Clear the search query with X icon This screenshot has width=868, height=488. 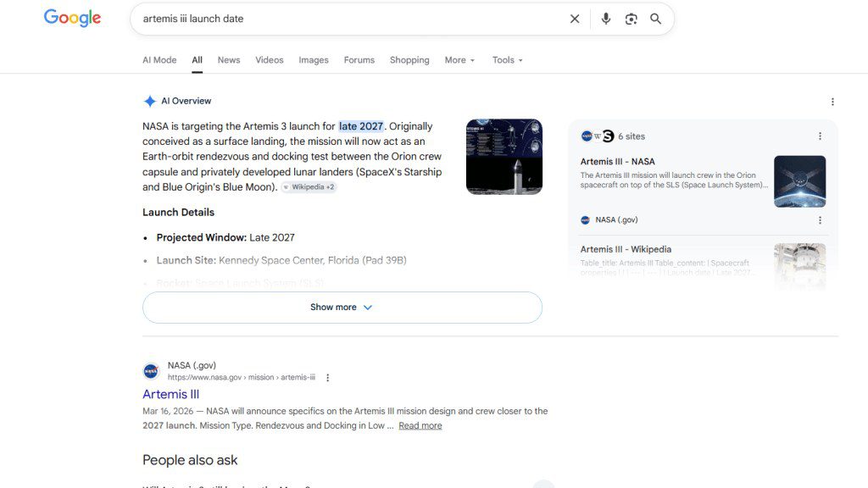575,19
